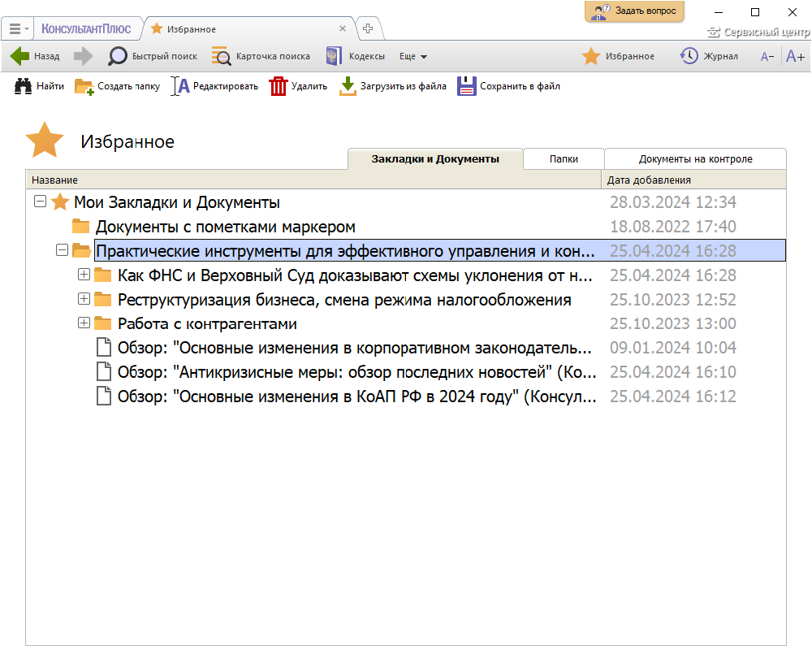The image size is (812, 650).
Task: Click date 25.04.2024 16:12
Action: pos(672,396)
